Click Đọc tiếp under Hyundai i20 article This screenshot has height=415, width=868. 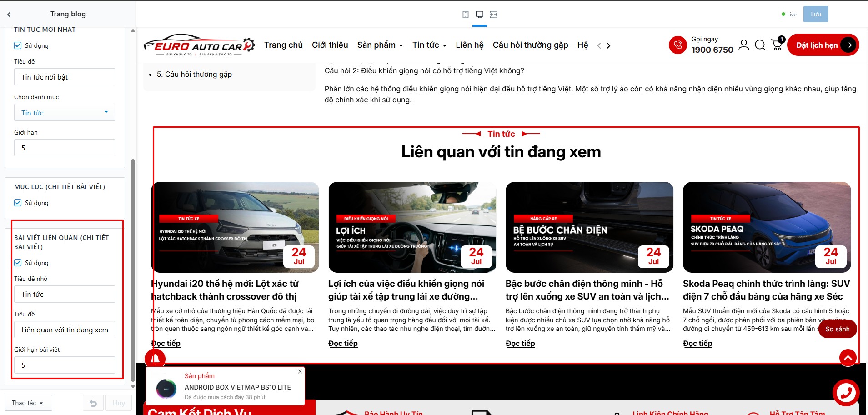click(166, 343)
